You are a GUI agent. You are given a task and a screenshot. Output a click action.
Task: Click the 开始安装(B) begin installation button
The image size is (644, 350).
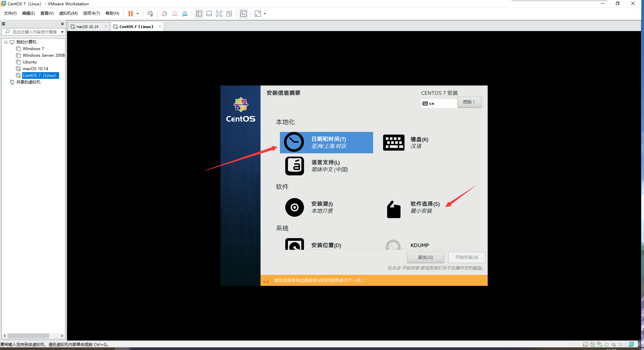467,257
